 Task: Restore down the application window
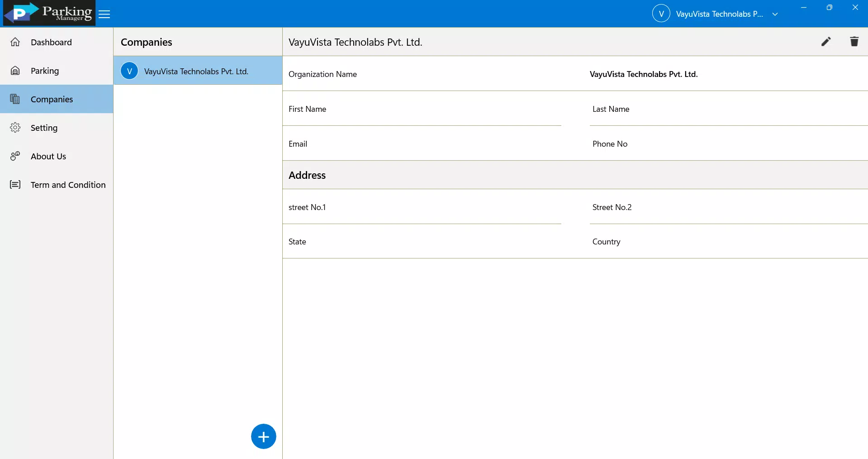click(x=829, y=7)
